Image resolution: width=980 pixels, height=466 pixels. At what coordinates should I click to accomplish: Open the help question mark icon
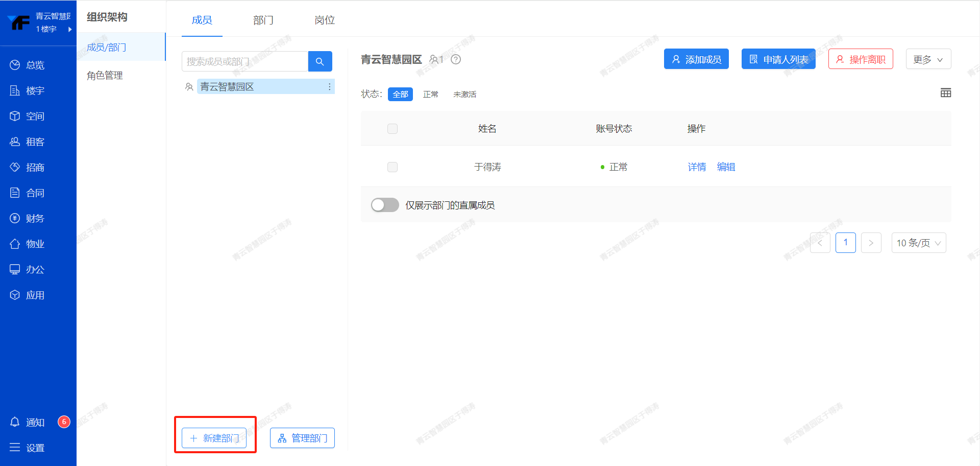(x=456, y=60)
